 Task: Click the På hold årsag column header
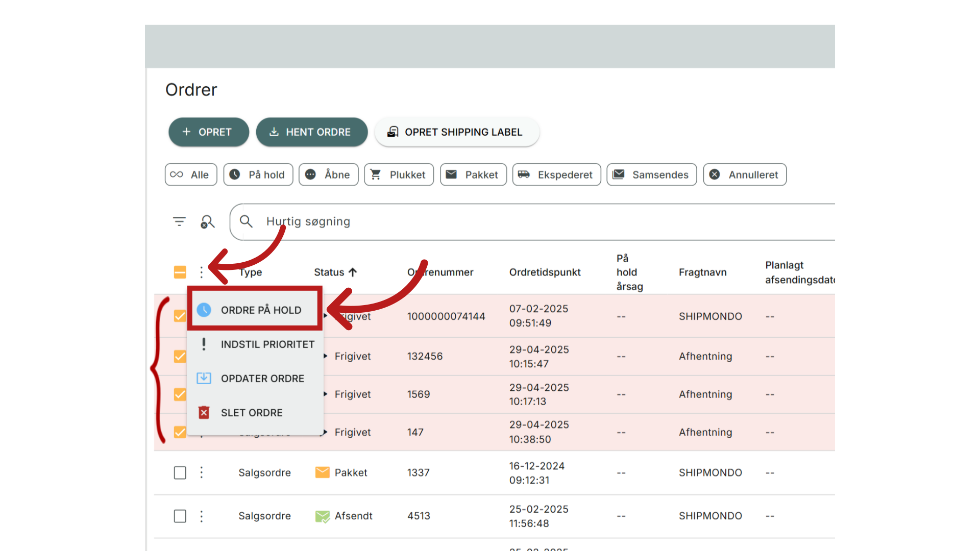point(629,272)
